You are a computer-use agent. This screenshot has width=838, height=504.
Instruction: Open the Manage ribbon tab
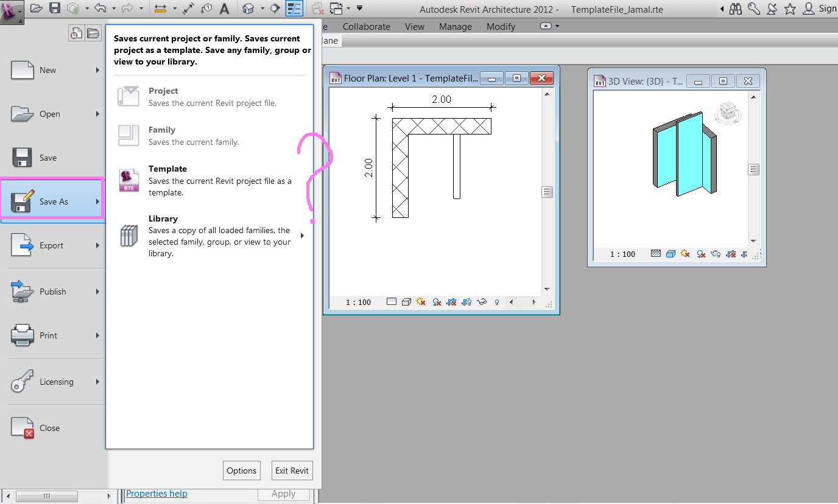(456, 27)
